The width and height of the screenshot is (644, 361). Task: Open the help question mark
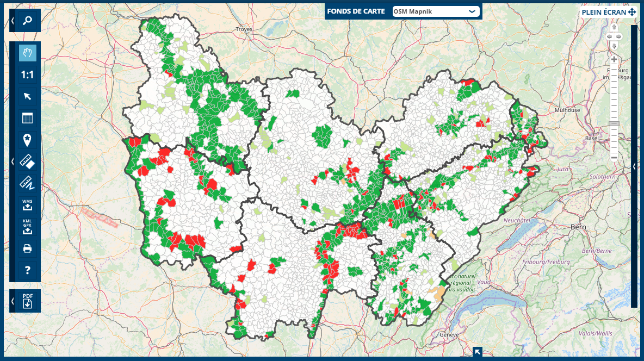coord(28,270)
